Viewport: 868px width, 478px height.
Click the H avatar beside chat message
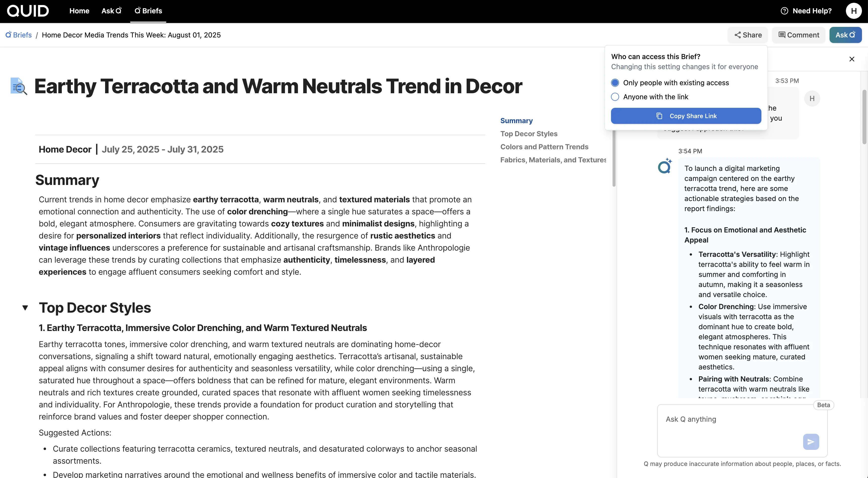point(812,99)
